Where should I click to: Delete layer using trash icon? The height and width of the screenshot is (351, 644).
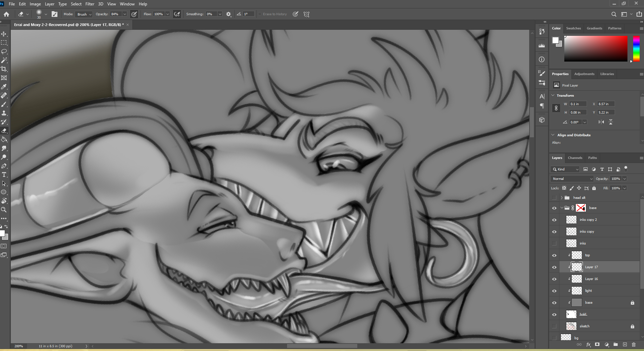tap(634, 345)
